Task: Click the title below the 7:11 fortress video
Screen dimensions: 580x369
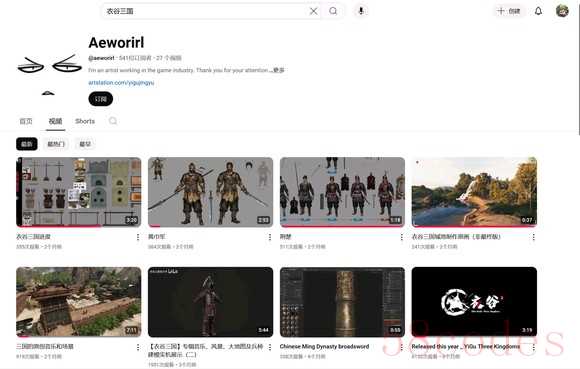Action: [x=45, y=346]
